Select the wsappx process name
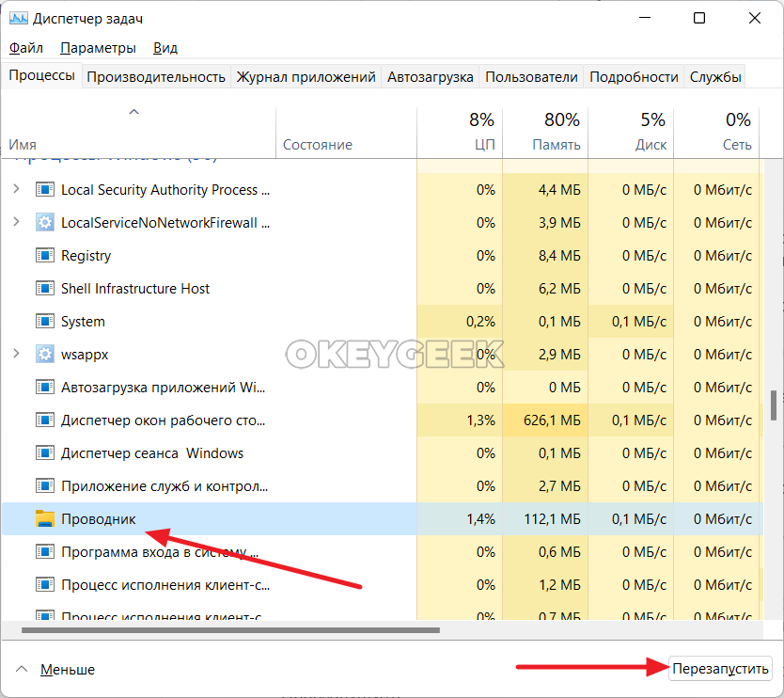The width and height of the screenshot is (784, 698). (x=85, y=355)
